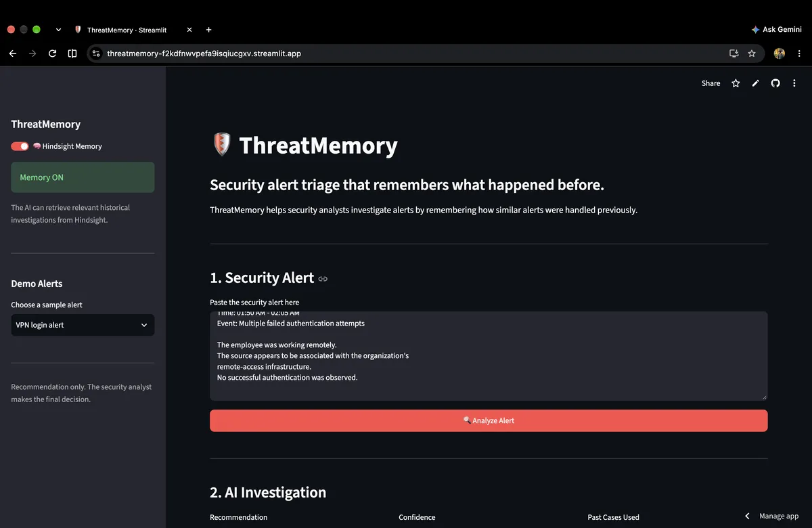Click the Analyze Alert button
Viewport: 812px width, 528px height.
(489, 420)
